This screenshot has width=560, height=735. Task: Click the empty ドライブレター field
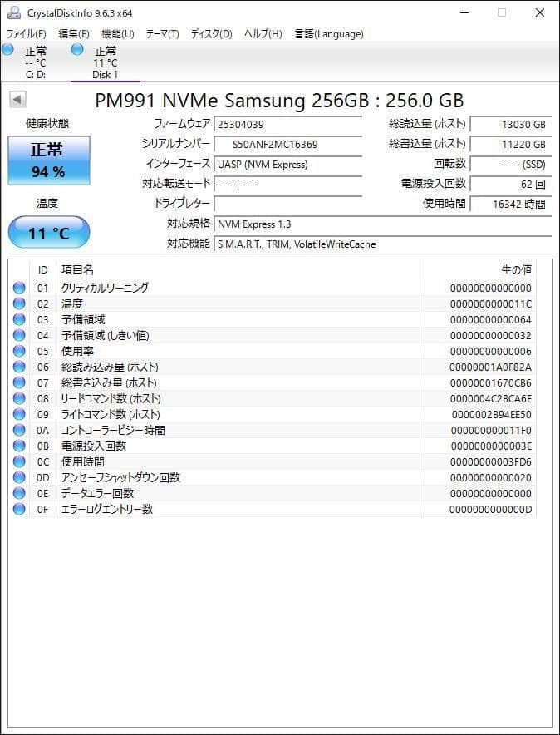[288, 204]
